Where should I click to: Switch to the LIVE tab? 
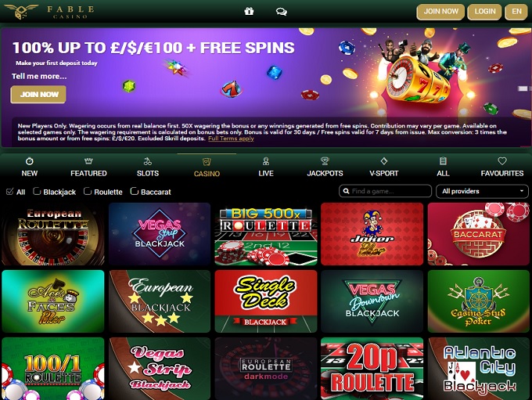coord(266,167)
